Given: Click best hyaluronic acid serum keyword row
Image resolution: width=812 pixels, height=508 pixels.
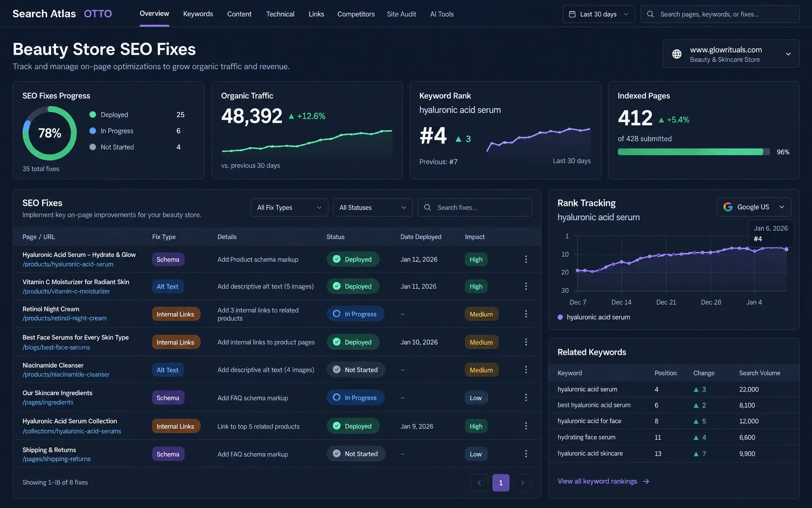Looking at the screenshot, I should tap(674, 405).
